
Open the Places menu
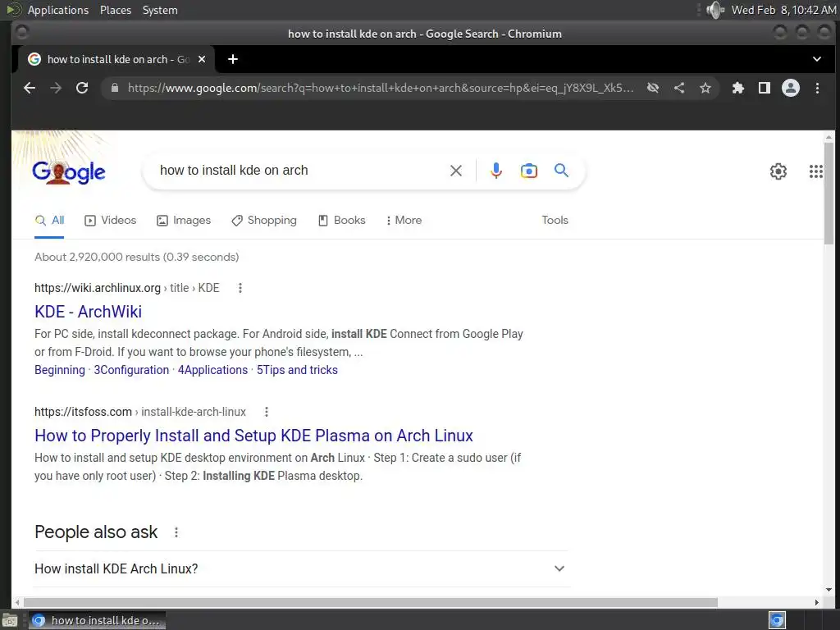point(116,10)
